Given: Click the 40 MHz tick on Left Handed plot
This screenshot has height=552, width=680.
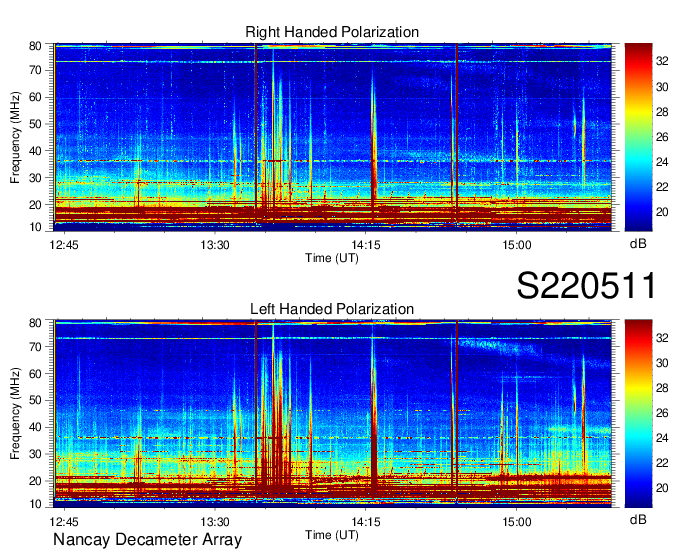Looking at the screenshot, I should pos(36,427).
